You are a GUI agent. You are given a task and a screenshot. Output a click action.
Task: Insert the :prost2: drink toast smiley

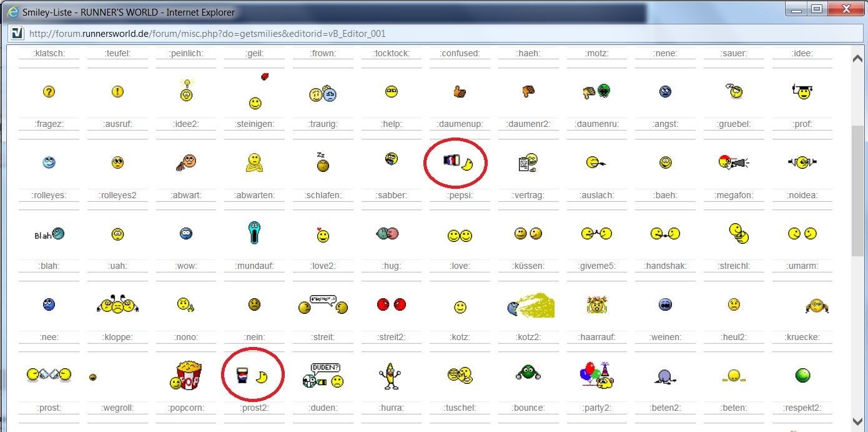(253, 376)
